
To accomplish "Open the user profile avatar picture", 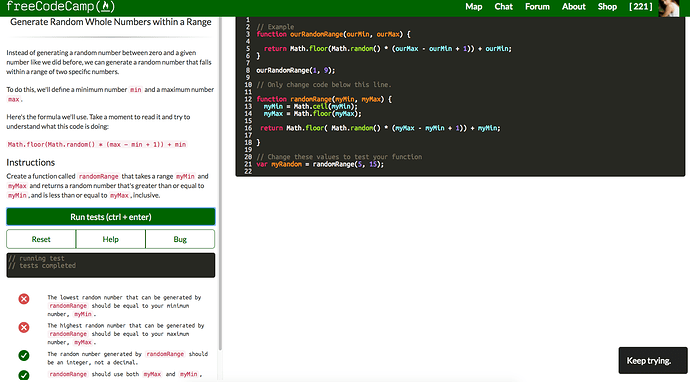I will [x=669, y=8].
